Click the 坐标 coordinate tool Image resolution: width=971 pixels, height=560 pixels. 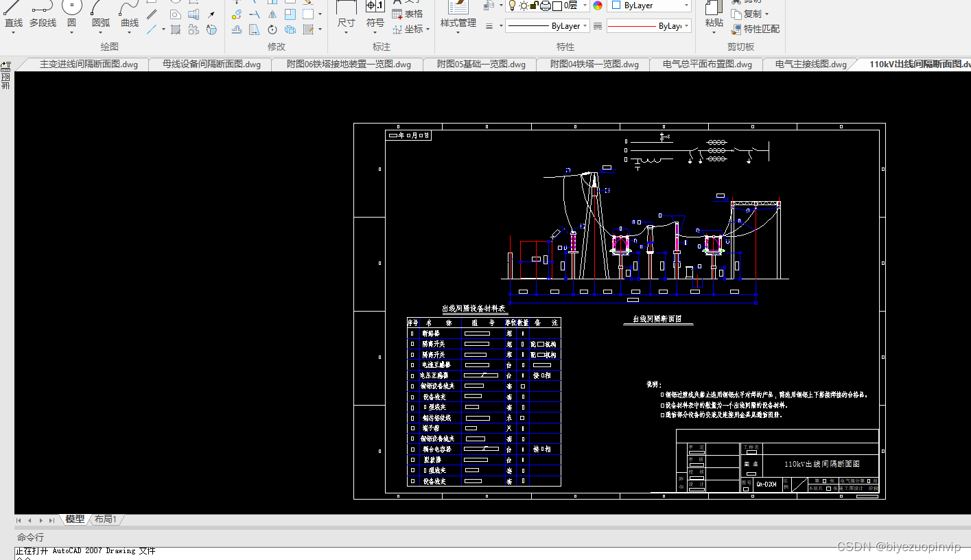tap(409, 29)
